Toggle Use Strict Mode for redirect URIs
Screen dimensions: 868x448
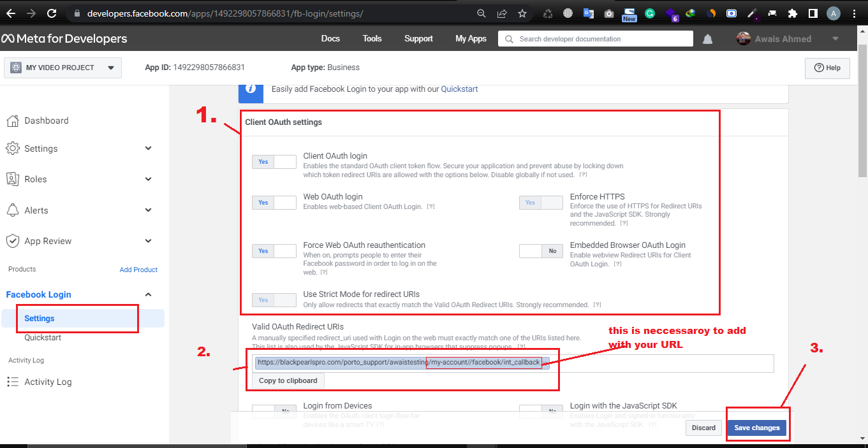tap(274, 300)
